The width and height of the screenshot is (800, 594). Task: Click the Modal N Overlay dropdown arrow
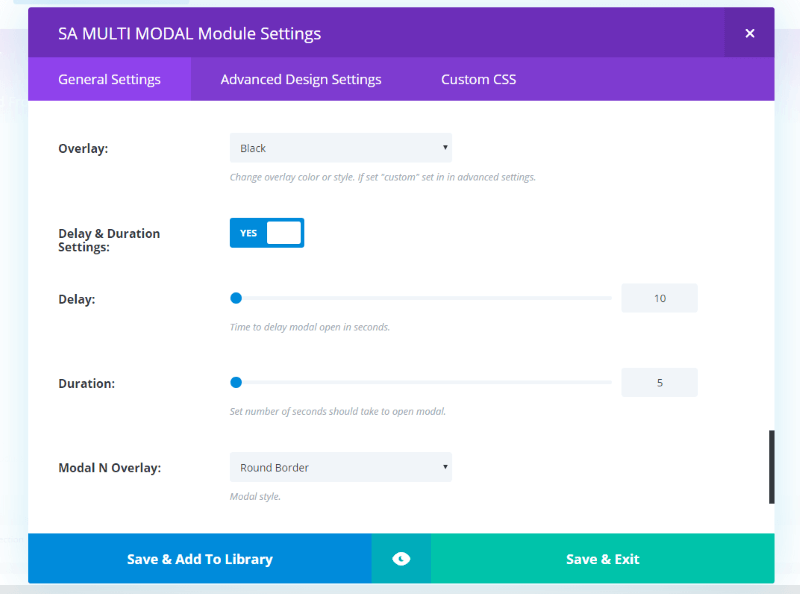click(x=445, y=467)
